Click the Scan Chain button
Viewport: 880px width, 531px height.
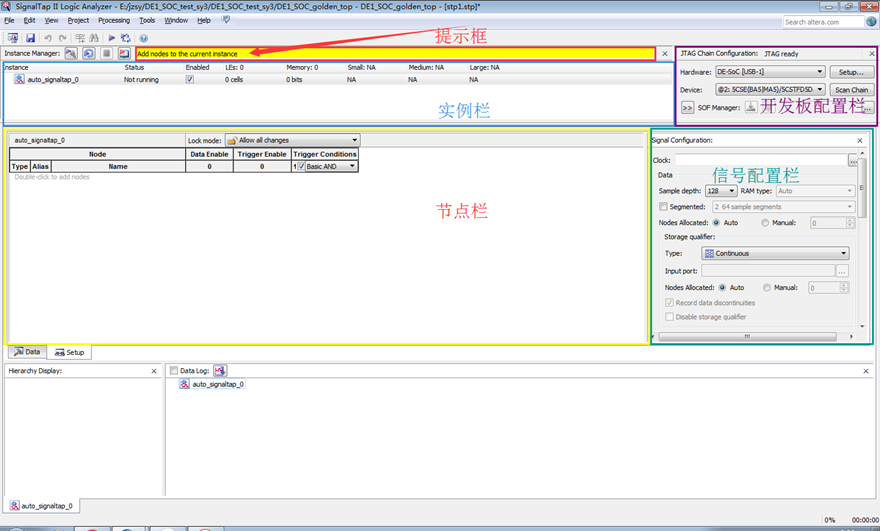[x=851, y=90]
